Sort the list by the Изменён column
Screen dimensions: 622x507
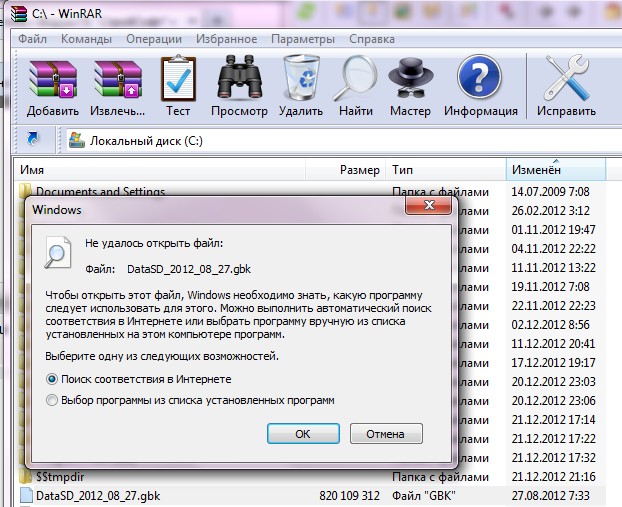pos(556,170)
